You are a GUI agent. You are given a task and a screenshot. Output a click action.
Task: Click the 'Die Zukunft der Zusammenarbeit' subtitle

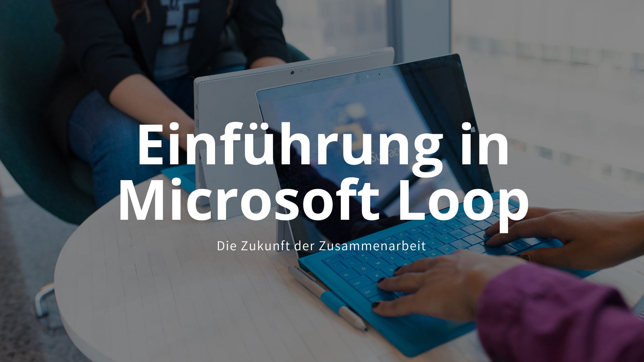click(321, 247)
